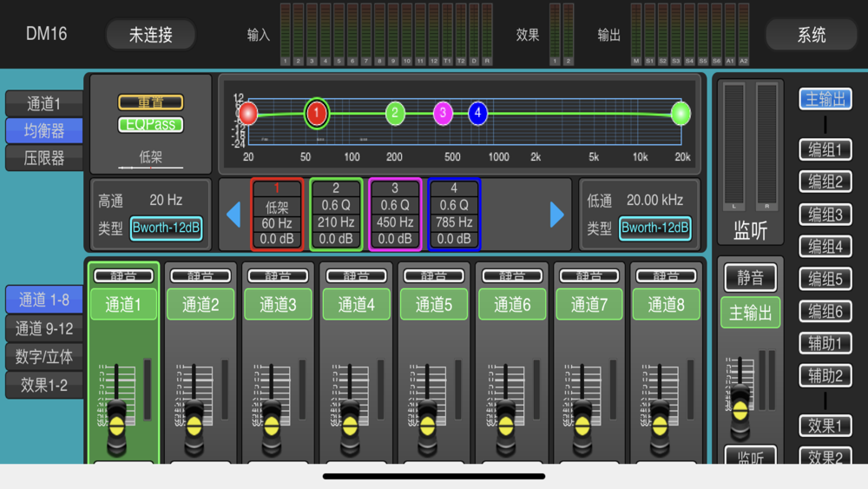Screen dimensions: 868x489
Task: Select the 效果1 bus
Action: click(x=825, y=426)
